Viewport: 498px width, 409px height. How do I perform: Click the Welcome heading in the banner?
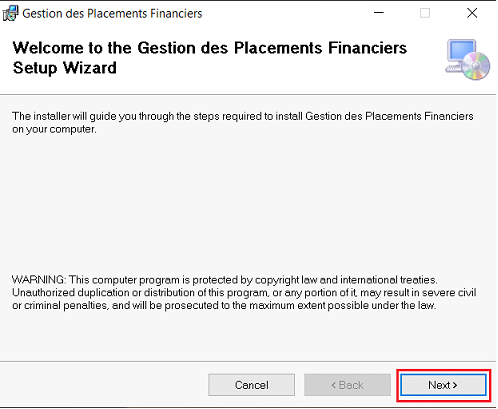(210, 58)
